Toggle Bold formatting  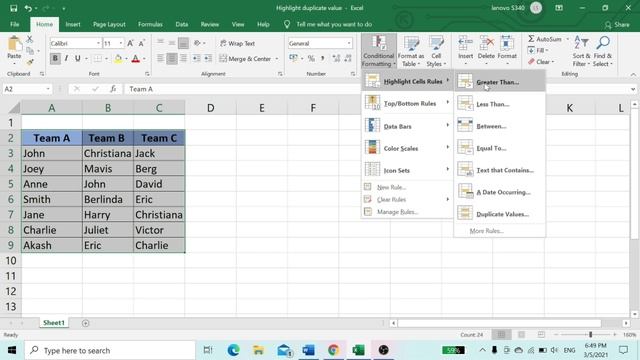click(x=55, y=58)
